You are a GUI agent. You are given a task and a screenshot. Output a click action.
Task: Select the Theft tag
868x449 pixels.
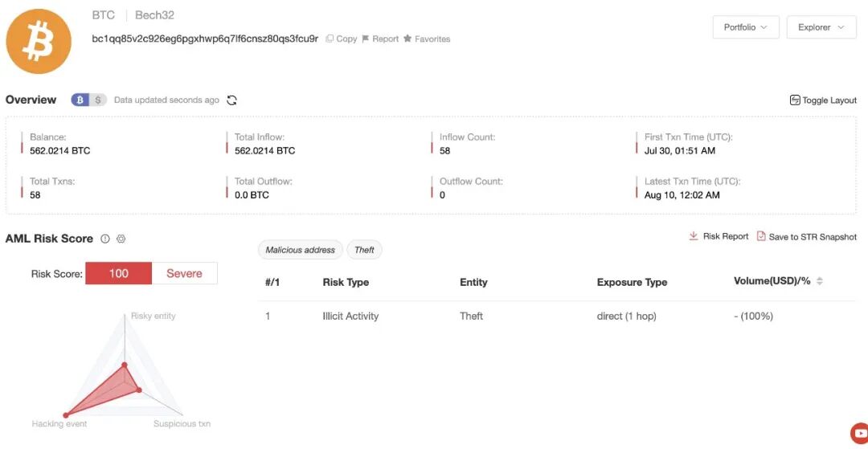[x=364, y=250]
